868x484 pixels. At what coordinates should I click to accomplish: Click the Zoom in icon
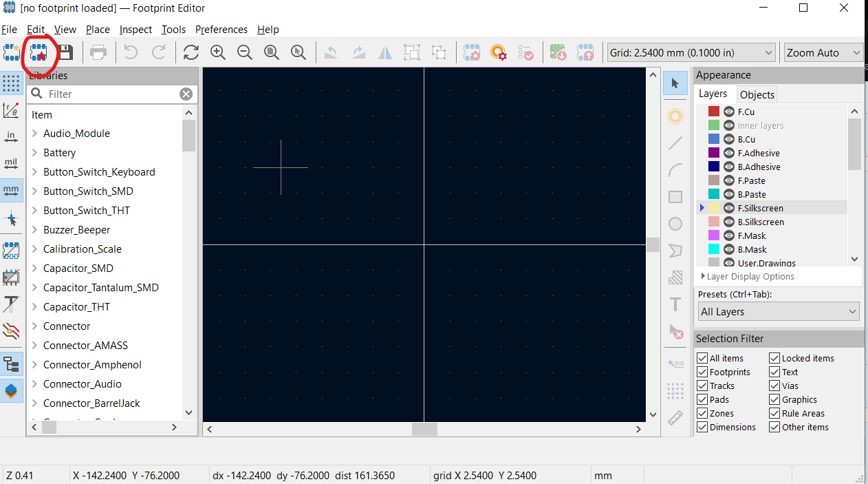218,52
